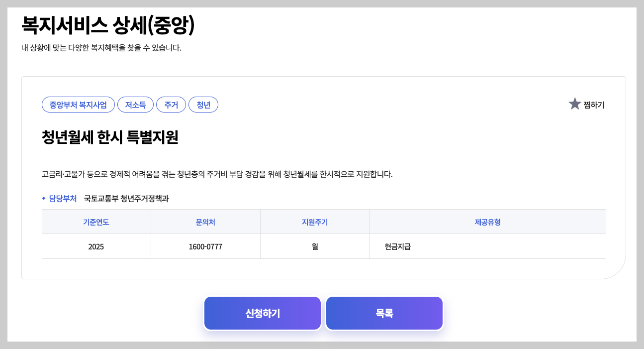
Task: Select the 중앙부처 복지사업 tag chip
Action: tap(78, 105)
